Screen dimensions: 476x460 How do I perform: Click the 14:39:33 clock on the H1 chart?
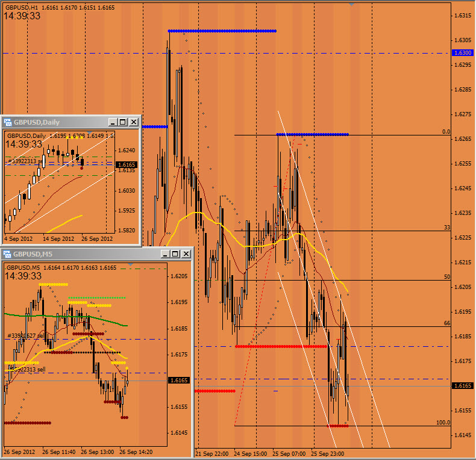(x=22, y=16)
